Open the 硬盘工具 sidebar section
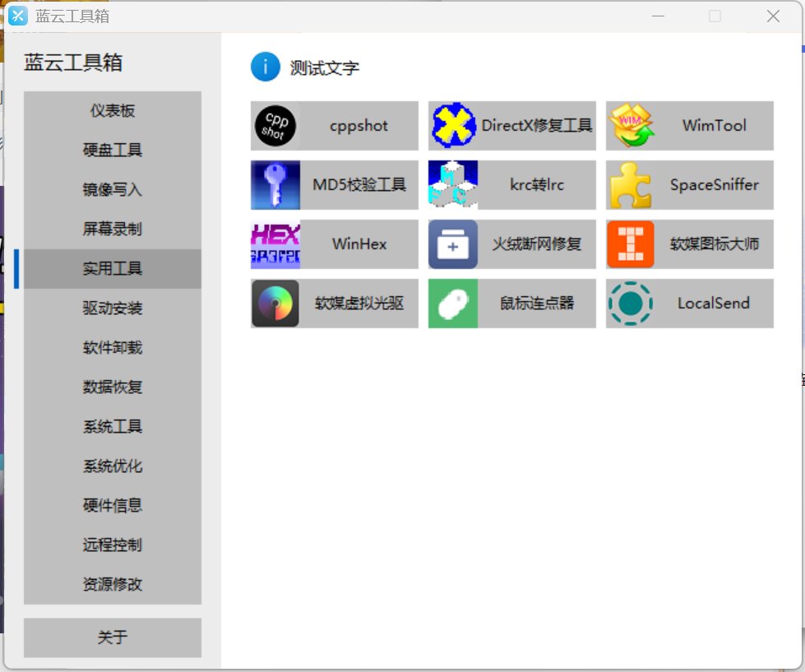Screen dimensions: 805x672 click(x=113, y=151)
